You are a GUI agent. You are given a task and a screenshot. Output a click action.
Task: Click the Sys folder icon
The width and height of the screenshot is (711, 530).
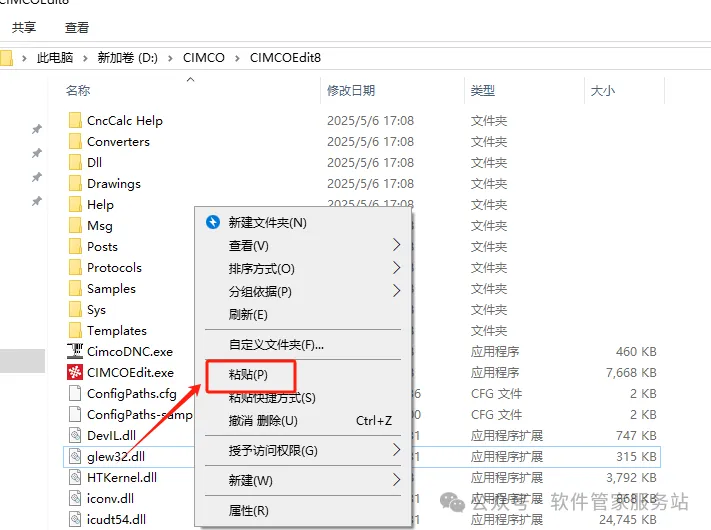point(75,310)
